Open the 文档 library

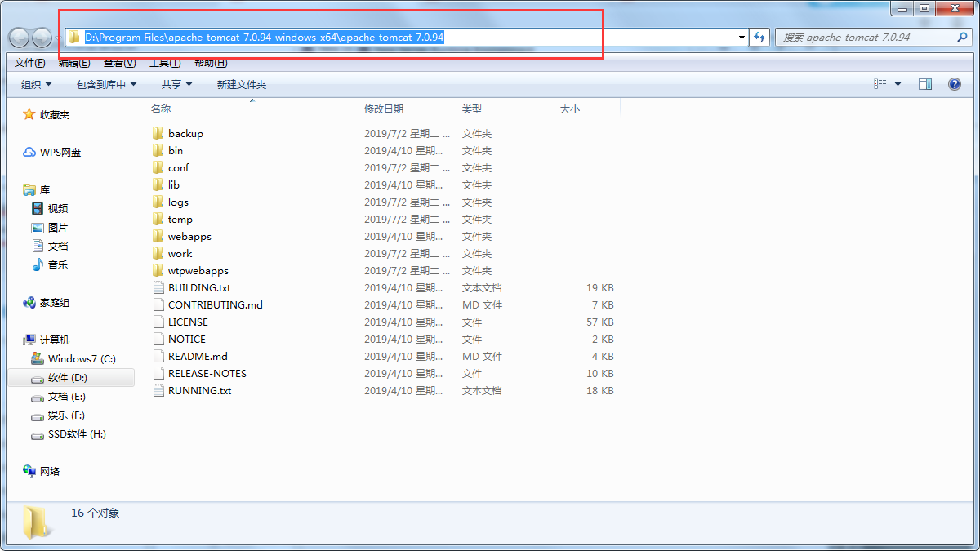pos(51,246)
